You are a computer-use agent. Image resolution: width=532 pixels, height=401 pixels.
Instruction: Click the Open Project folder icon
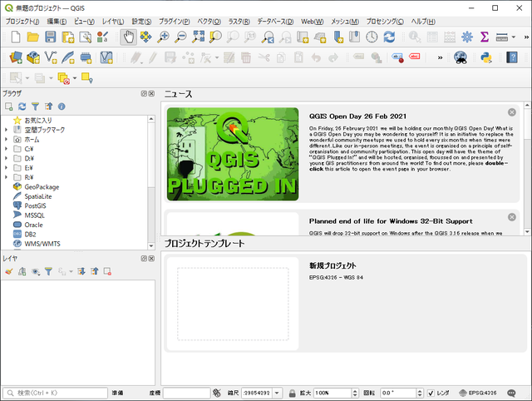click(32, 37)
